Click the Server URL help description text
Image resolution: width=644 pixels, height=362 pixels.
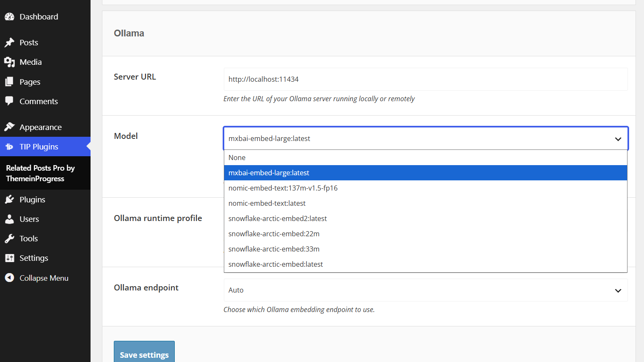pos(319,99)
